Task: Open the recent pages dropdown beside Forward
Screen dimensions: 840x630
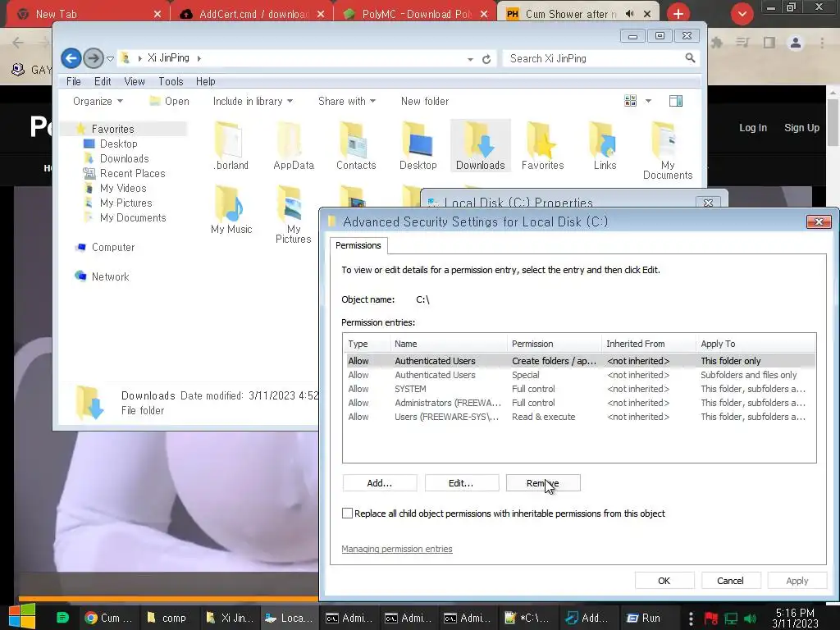Action: point(111,58)
